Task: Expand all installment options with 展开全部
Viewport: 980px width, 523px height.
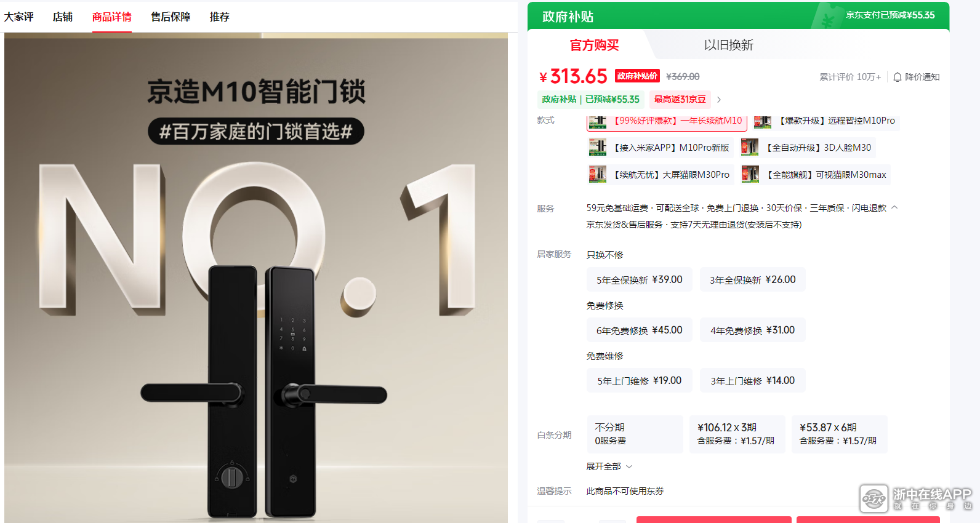Action: coord(609,466)
